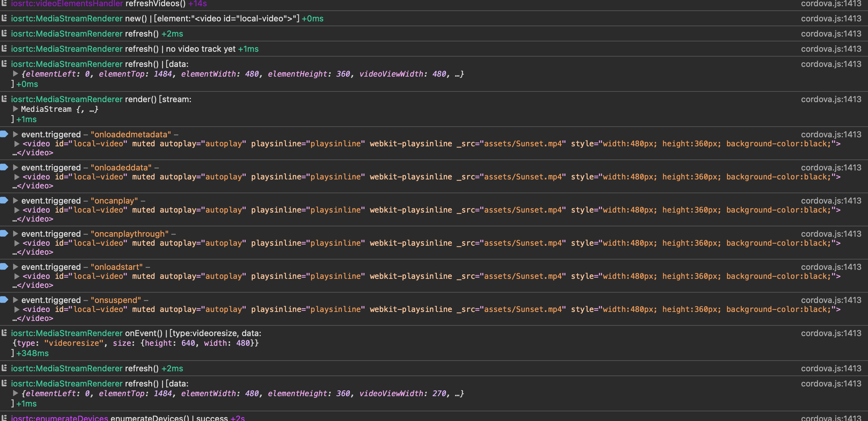Expand the onloadedmetadata event.triggered message
The width and height of the screenshot is (868, 421).
pos(15,134)
